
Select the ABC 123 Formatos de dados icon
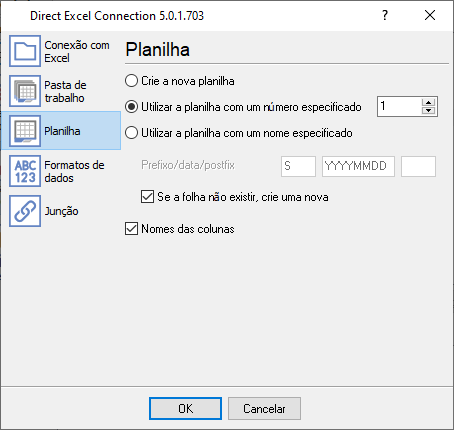[25, 171]
